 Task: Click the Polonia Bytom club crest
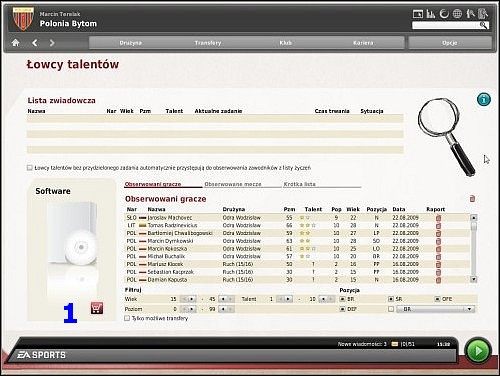[23, 19]
